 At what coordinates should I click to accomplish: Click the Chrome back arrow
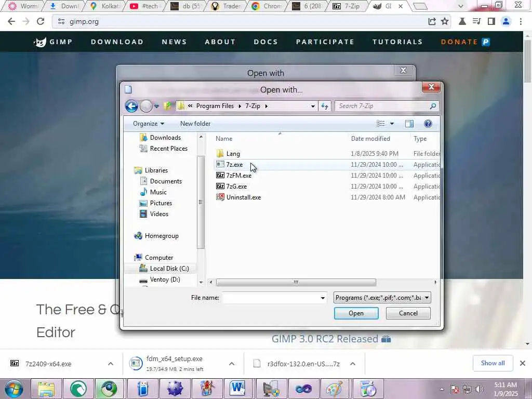tap(11, 21)
